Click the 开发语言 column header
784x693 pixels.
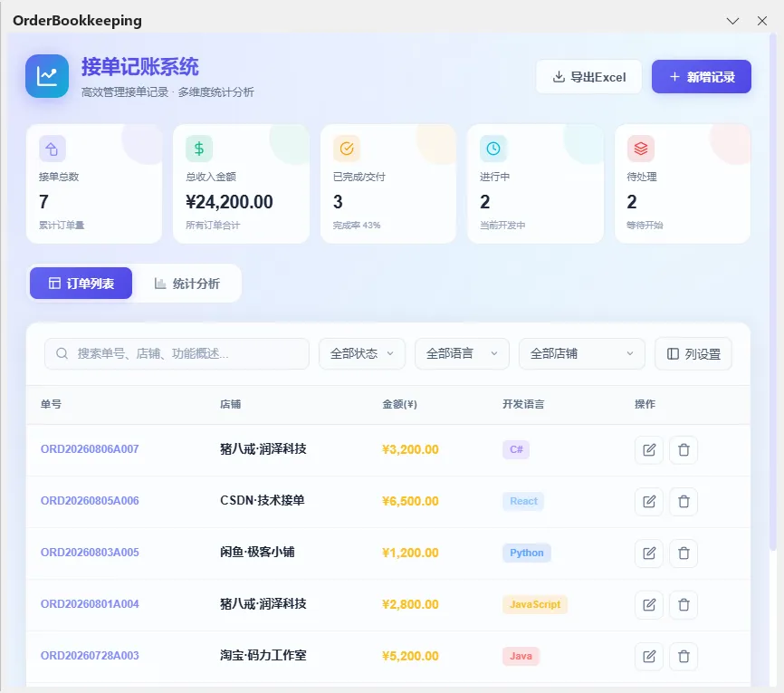pyautogui.click(x=523, y=404)
